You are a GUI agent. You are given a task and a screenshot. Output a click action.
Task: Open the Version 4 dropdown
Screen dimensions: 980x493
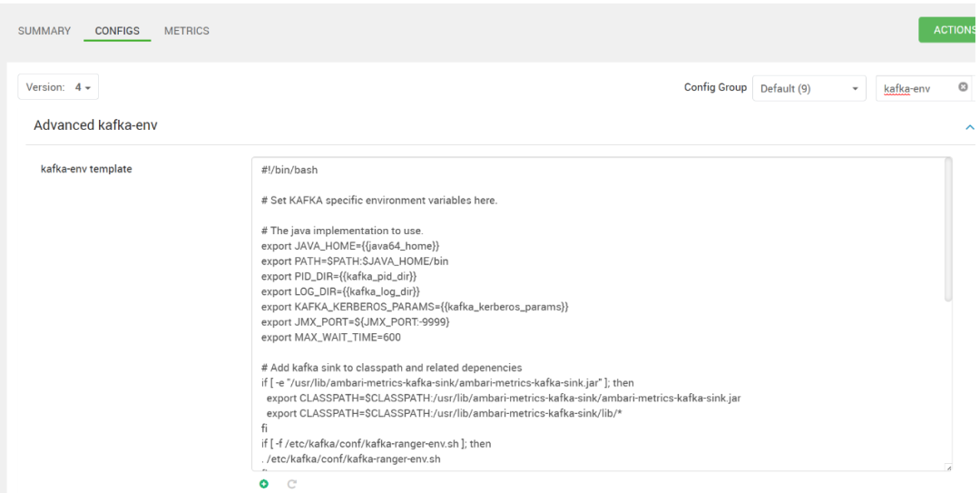58,87
